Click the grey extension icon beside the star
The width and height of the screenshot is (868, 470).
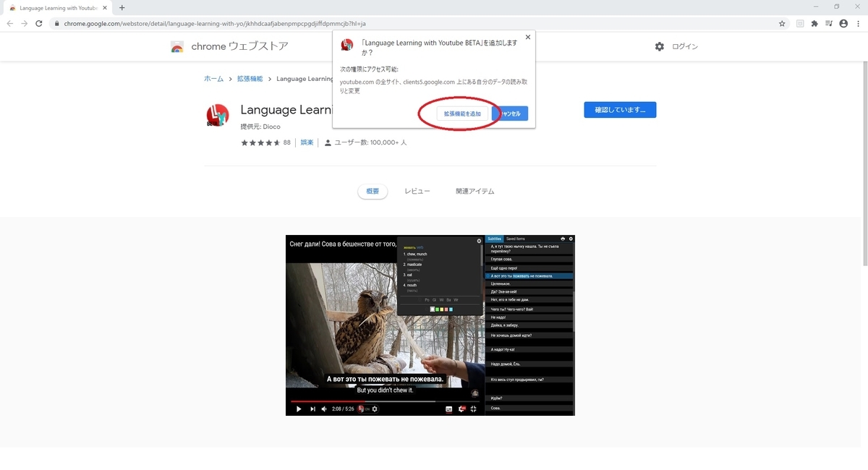click(800, 23)
